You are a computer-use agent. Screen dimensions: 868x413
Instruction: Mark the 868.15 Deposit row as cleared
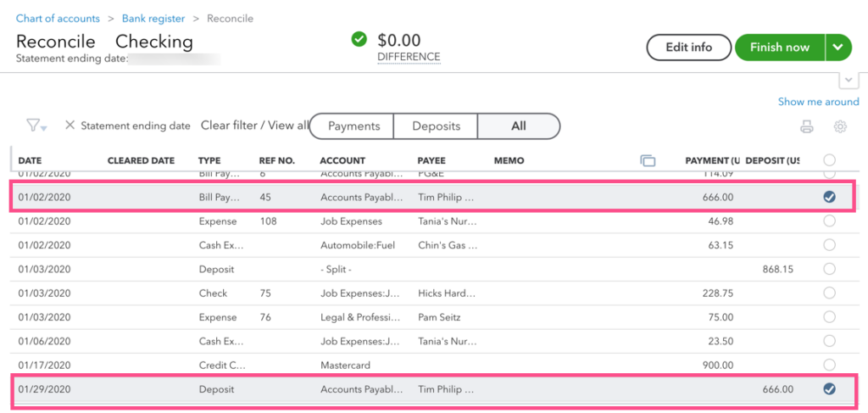tap(829, 269)
